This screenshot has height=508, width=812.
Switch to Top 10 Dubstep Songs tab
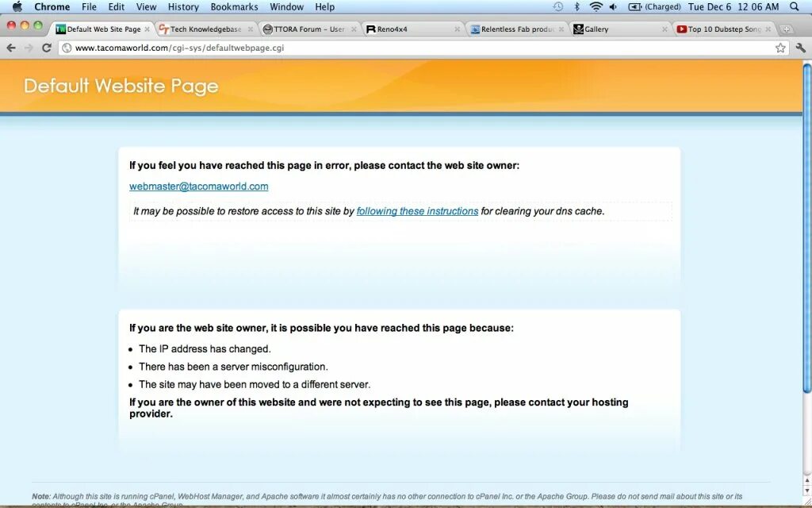(724, 29)
